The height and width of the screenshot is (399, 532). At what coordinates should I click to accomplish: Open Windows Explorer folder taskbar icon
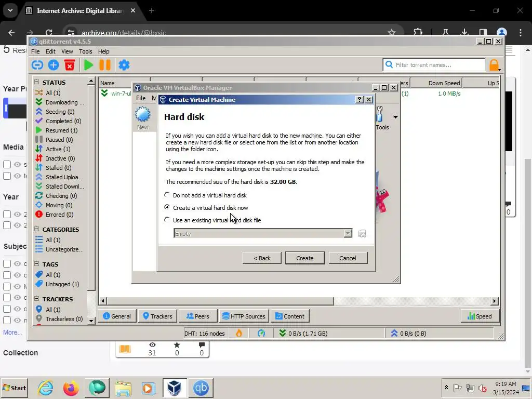(x=123, y=388)
